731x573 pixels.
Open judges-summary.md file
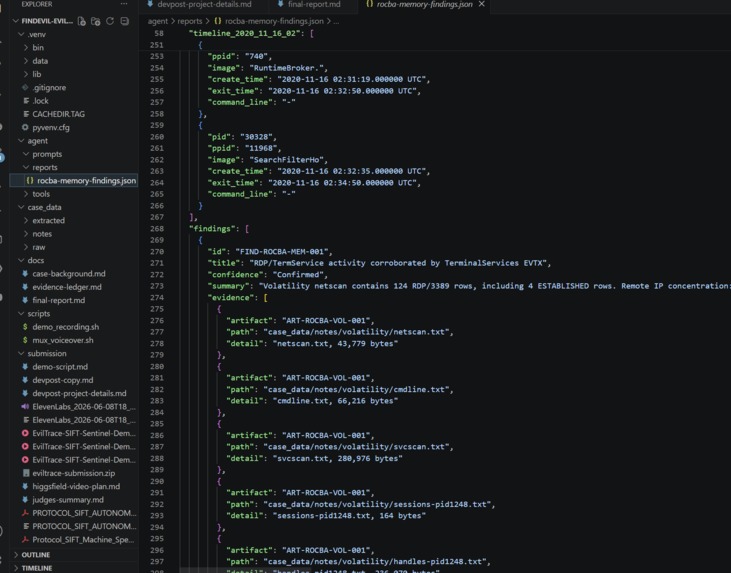click(x=68, y=500)
